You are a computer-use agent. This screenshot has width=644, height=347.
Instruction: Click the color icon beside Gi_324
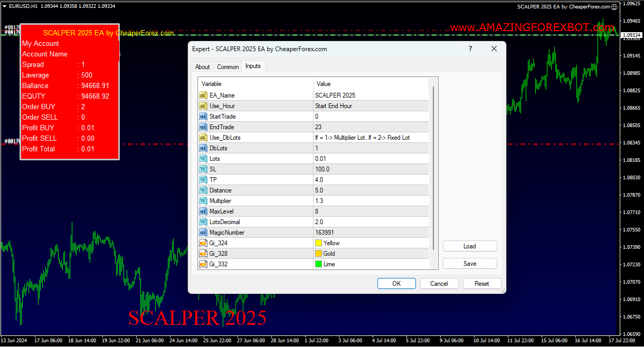[203, 243]
